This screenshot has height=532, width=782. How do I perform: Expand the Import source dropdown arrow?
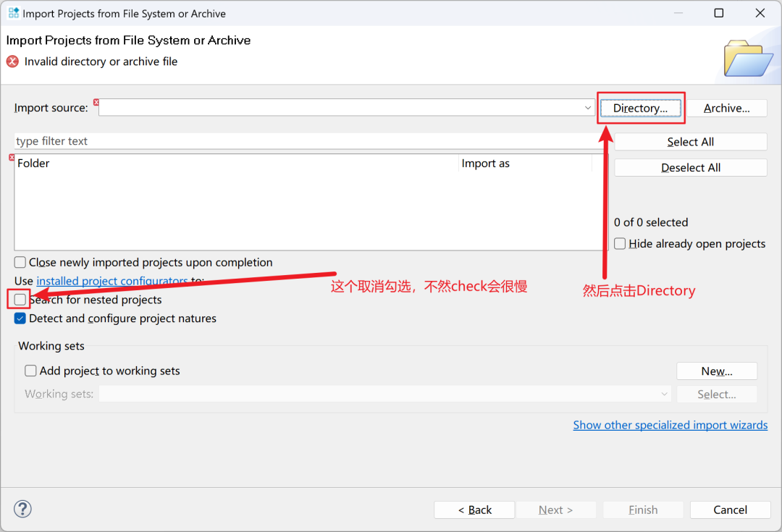pos(588,108)
